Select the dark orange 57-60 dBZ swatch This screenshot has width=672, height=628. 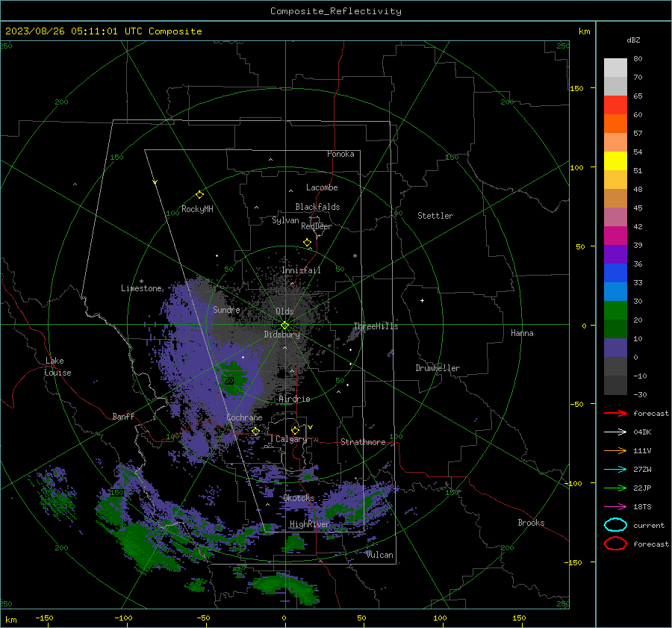(x=615, y=124)
